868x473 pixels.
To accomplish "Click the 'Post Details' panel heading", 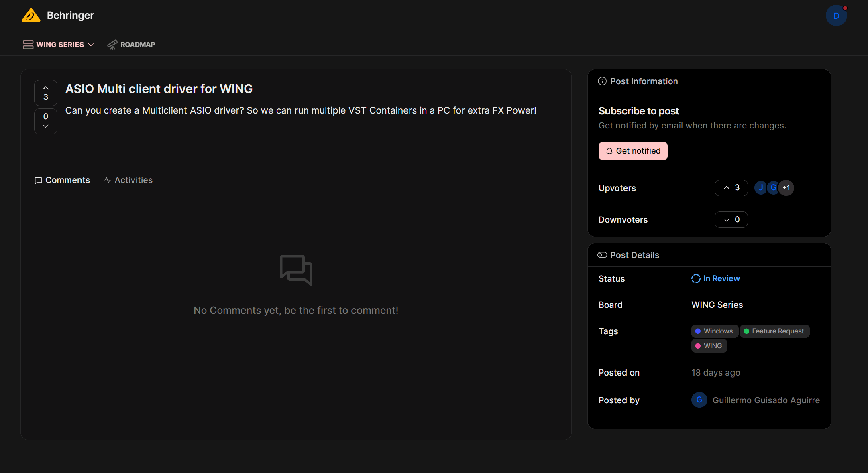I will pos(635,255).
